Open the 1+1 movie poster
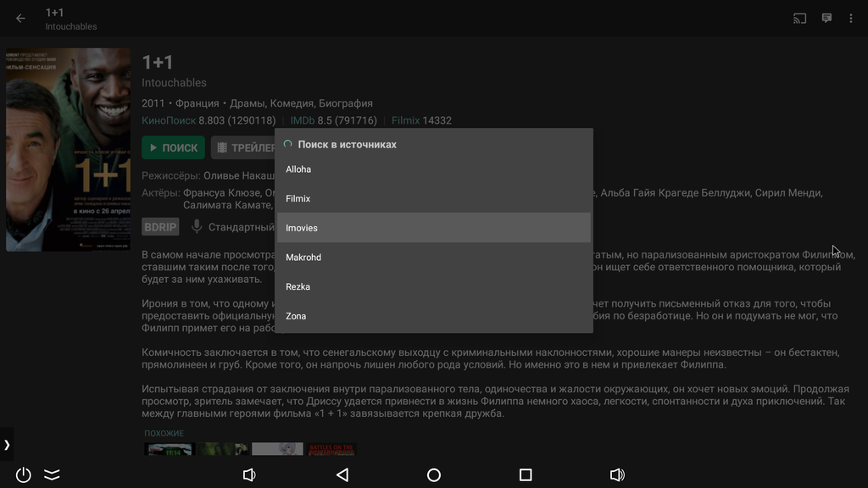The height and width of the screenshot is (488, 868). point(68,149)
